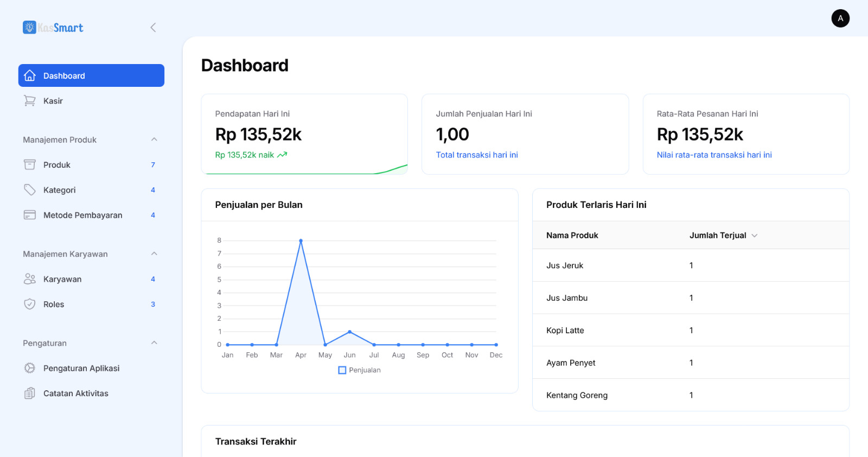Click the Kasir shopping cart icon
The image size is (868, 457).
30,101
